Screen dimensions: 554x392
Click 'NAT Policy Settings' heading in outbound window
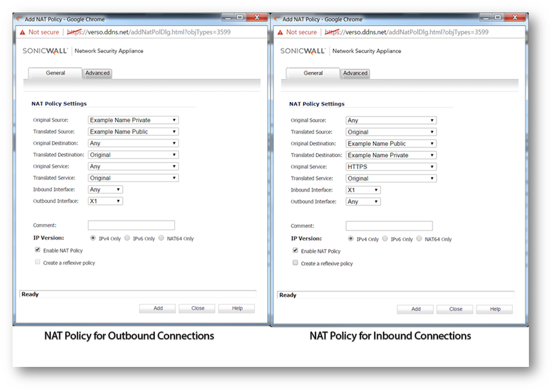tap(59, 103)
